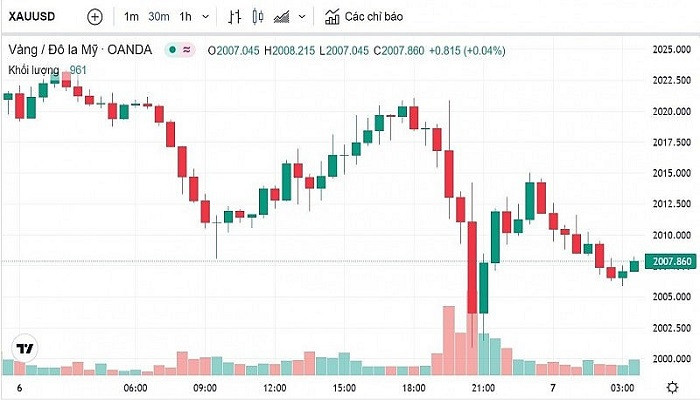Switch to the 30m timeframe
The height and width of the screenshot is (400, 700).
pos(158,17)
